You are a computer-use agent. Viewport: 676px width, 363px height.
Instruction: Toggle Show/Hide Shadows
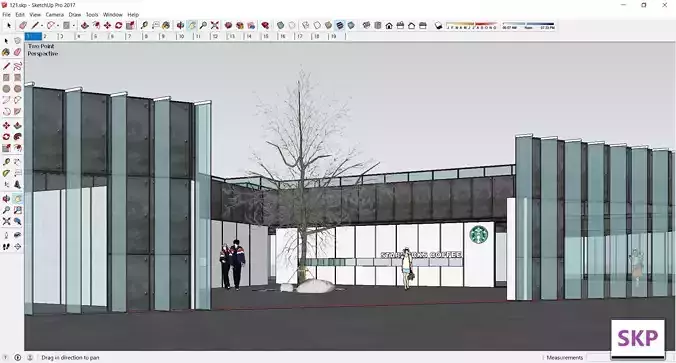[x=438, y=25]
